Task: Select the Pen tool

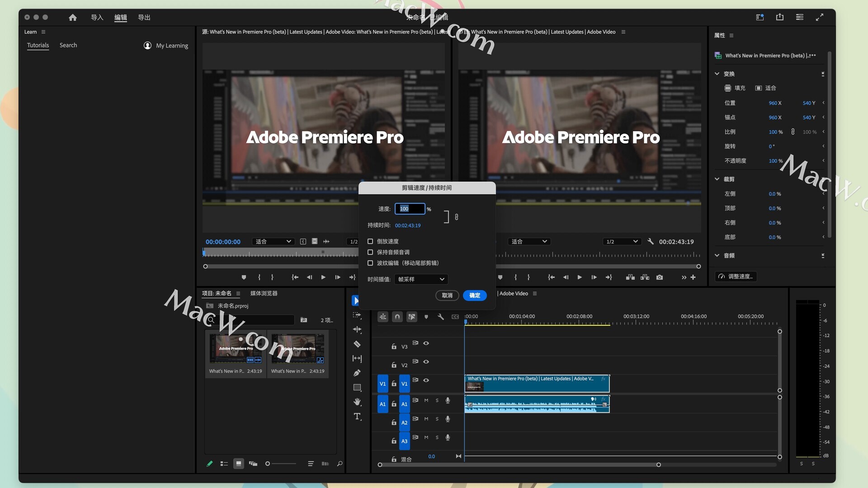Action: pos(357,373)
